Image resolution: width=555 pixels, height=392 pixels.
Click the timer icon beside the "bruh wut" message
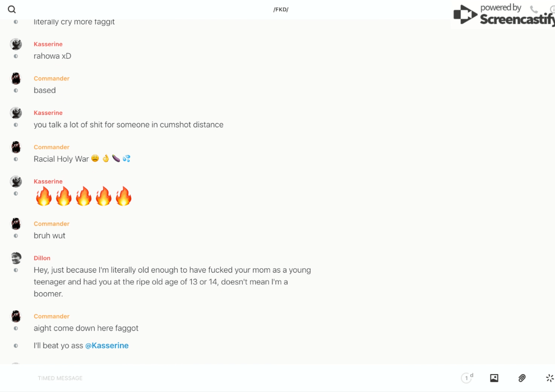(16, 236)
